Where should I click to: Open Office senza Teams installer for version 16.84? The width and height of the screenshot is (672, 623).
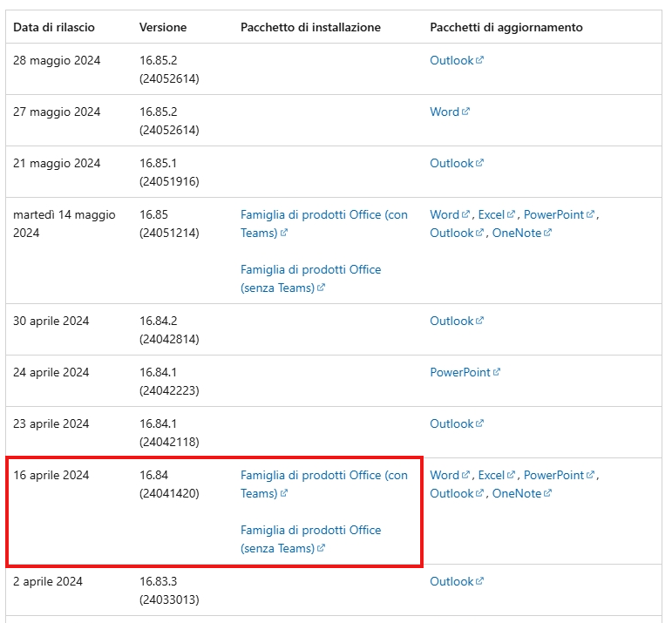(310, 539)
